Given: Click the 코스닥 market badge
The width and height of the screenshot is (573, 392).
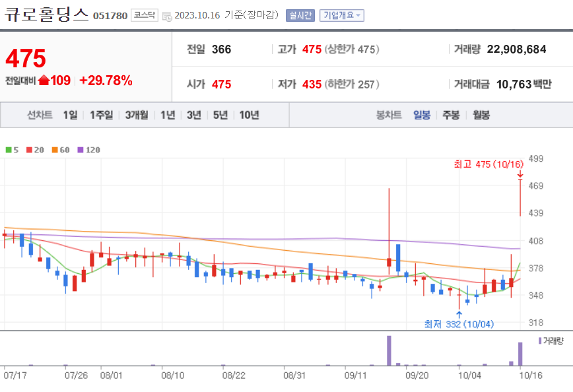Looking at the screenshot, I should point(145,15).
